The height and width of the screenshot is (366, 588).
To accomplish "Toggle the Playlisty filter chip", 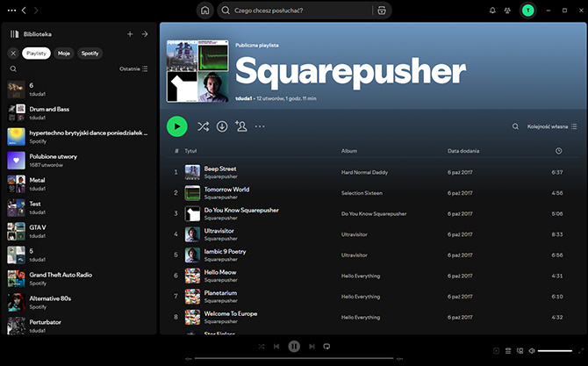I will [x=36, y=54].
